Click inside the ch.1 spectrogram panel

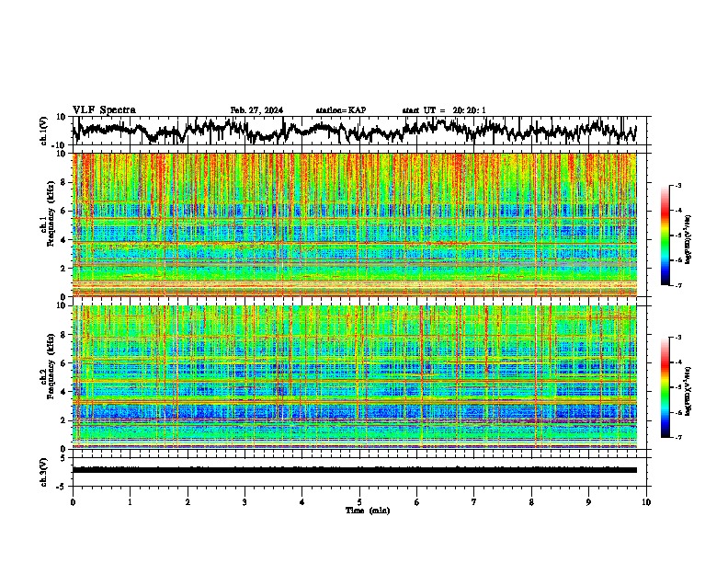pos(355,224)
